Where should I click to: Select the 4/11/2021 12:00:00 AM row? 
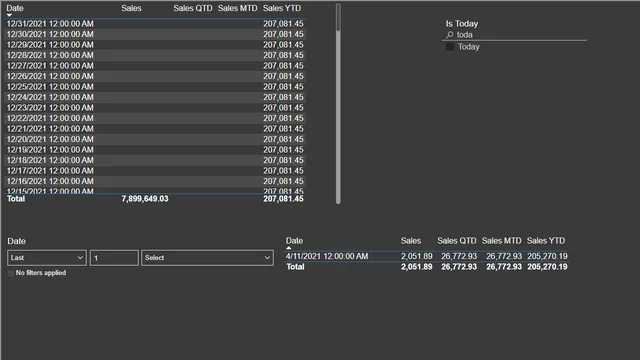point(427,256)
